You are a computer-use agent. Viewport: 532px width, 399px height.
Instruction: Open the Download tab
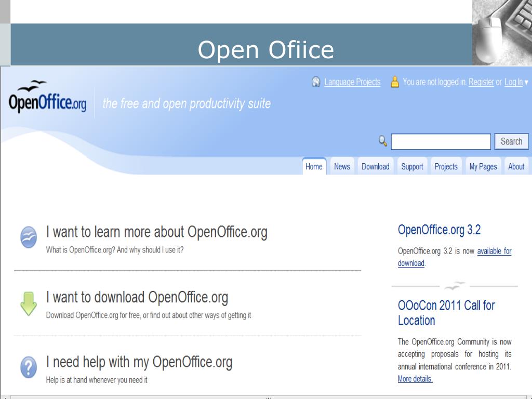[x=376, y=167]
